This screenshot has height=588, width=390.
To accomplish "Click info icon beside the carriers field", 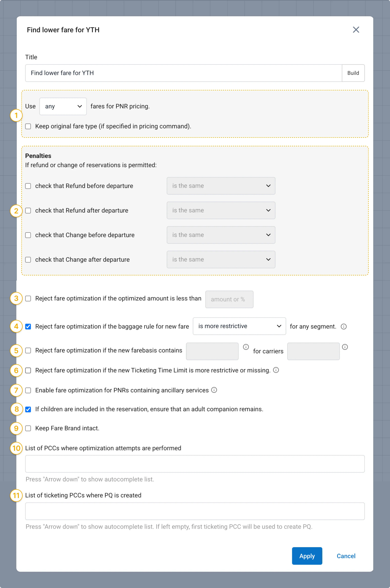I will pyautogui.click(x=345, y=347).
